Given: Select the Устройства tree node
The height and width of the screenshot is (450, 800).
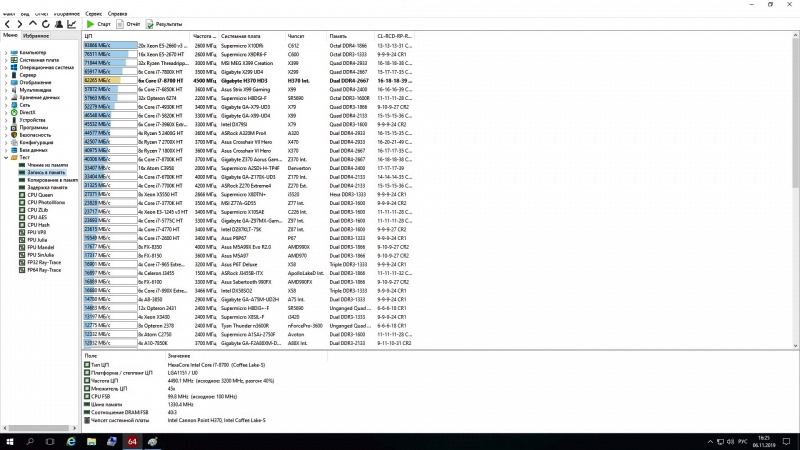Looking at the screenshot, I should [32, 120].
